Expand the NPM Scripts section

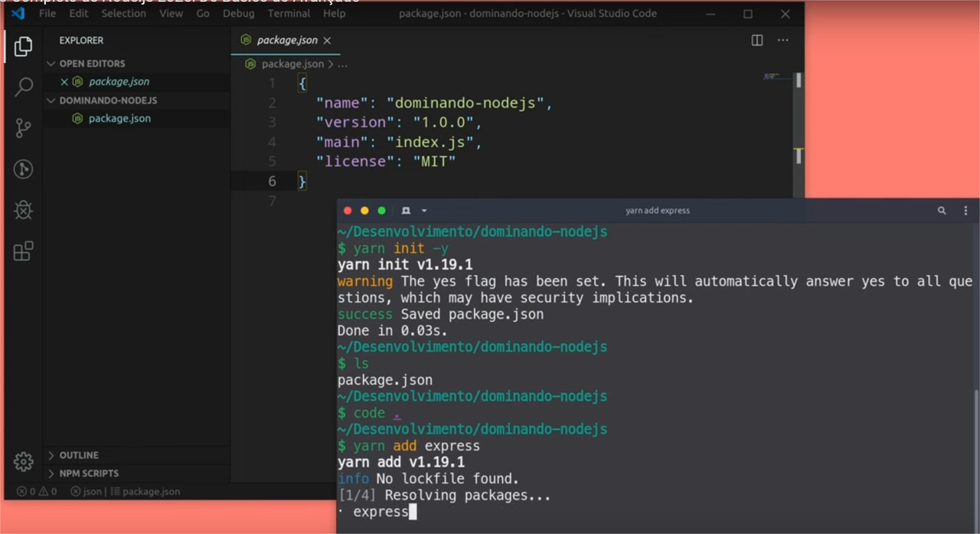(137, 473)
